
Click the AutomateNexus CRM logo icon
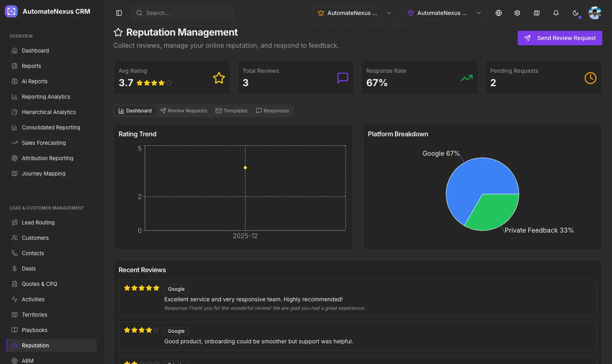11,11
